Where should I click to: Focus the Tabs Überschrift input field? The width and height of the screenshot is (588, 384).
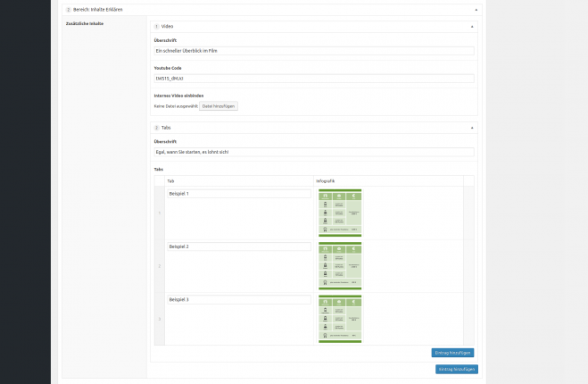(313, 152)
